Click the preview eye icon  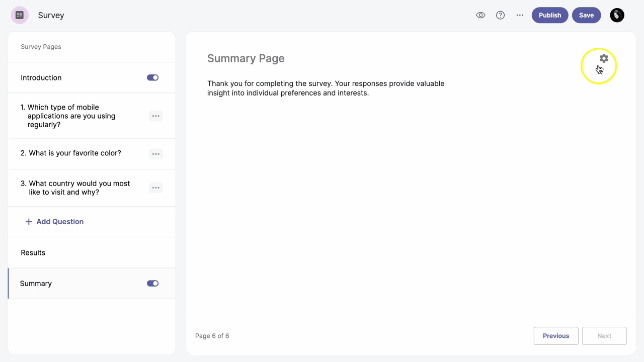[480, 15]
